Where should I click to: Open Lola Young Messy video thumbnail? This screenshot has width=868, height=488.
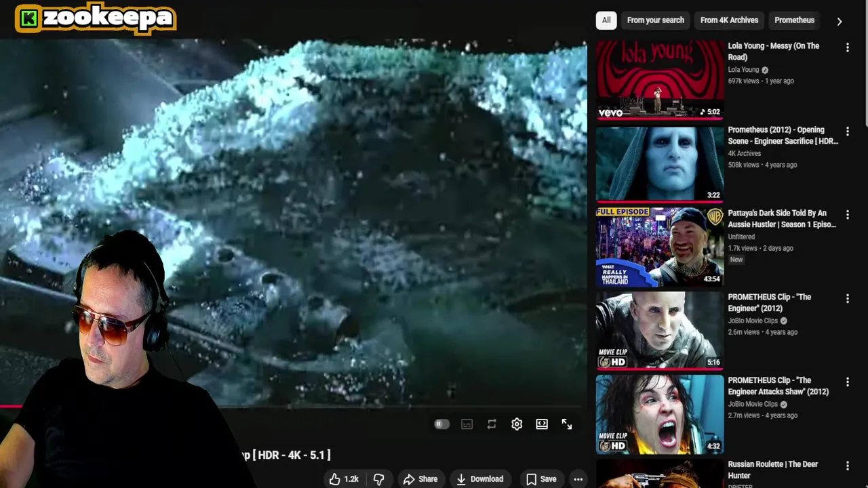[x=660, y=79]
